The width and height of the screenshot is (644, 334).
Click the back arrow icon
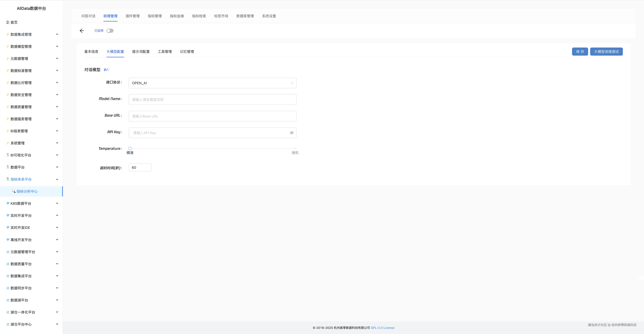[82, 31]
